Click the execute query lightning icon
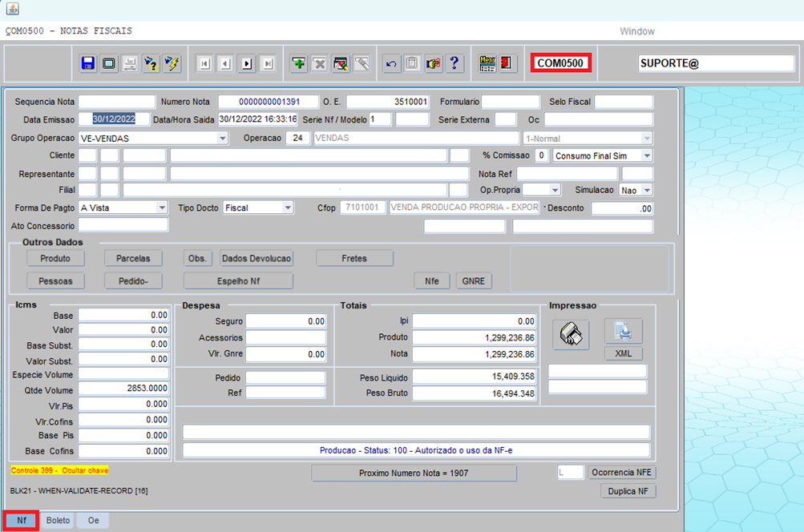 click(x=172, y=63)
